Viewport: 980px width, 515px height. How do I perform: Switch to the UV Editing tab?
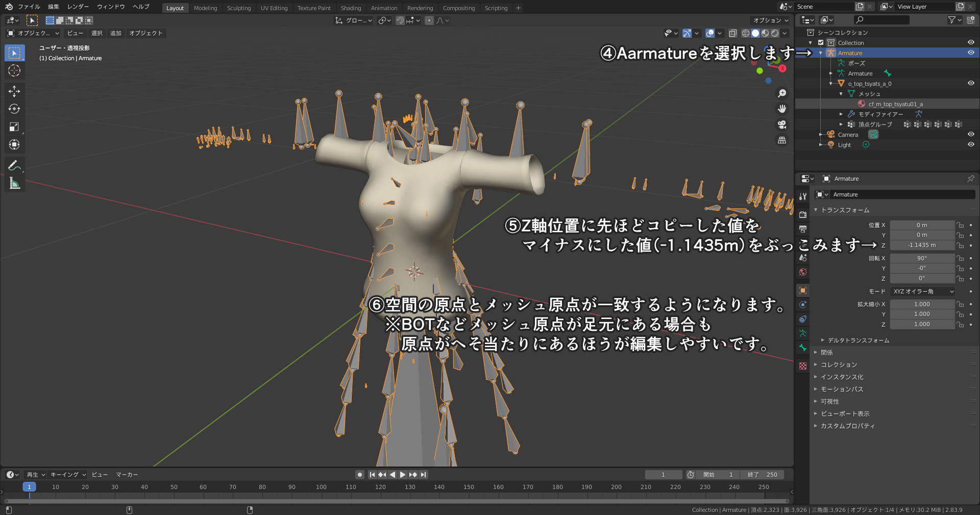click(x=274, y=8)
